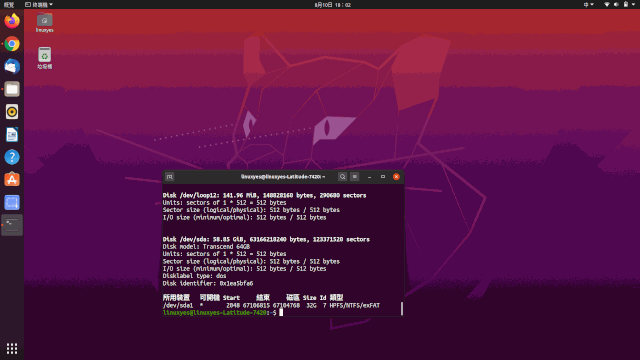Open the Activities overview
Screen dimensions: 640x360
click(9, 4)
